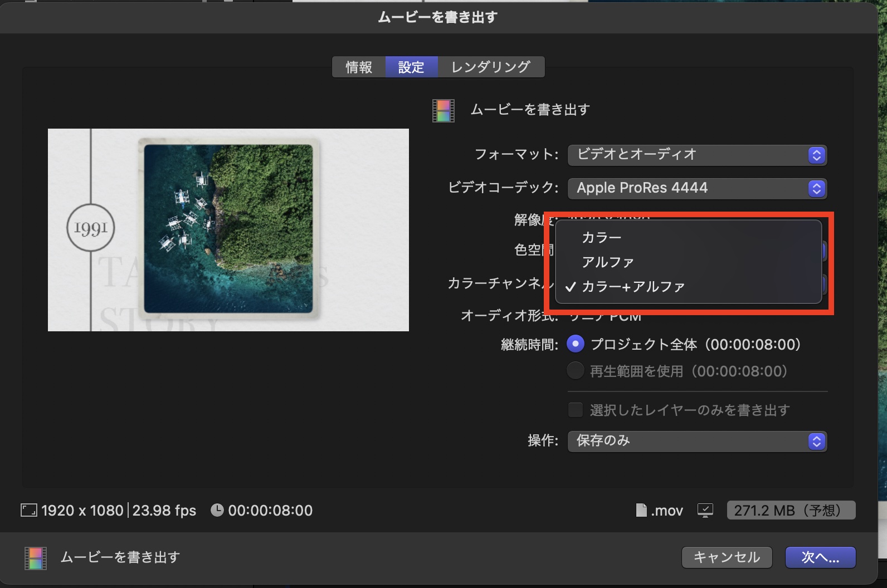The height and width of the screenshot is (588, 887).
Task: Click the filmstrip icon beside the export heading
Action: pyautogui.click(x=443, y=110)
